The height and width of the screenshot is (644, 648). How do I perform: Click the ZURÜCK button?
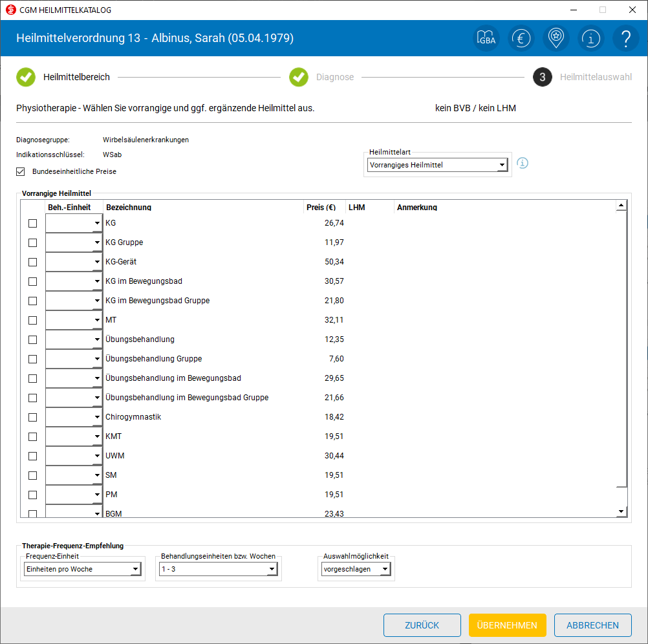click(422, 625)
